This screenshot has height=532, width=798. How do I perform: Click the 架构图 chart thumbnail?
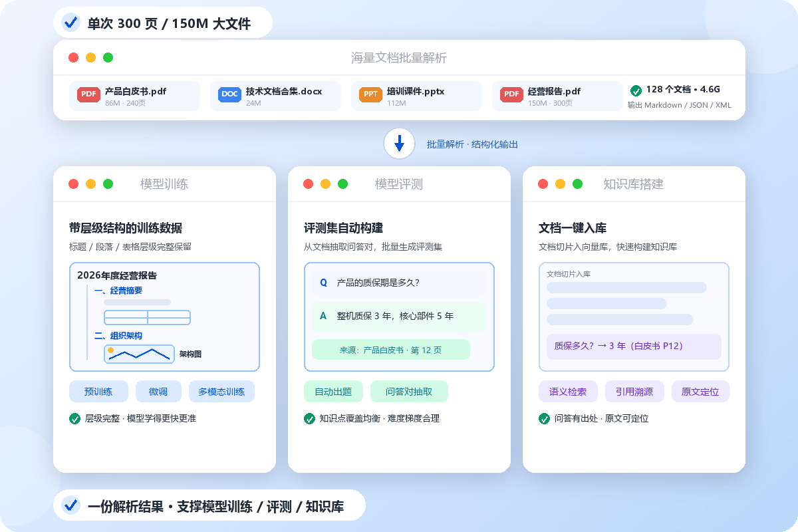click(x=139, y=354)
